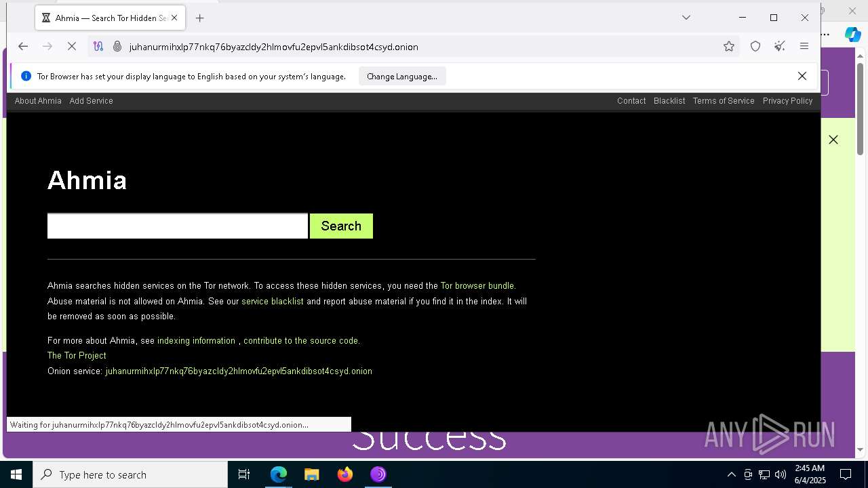Open a new tab

point(199,18)
